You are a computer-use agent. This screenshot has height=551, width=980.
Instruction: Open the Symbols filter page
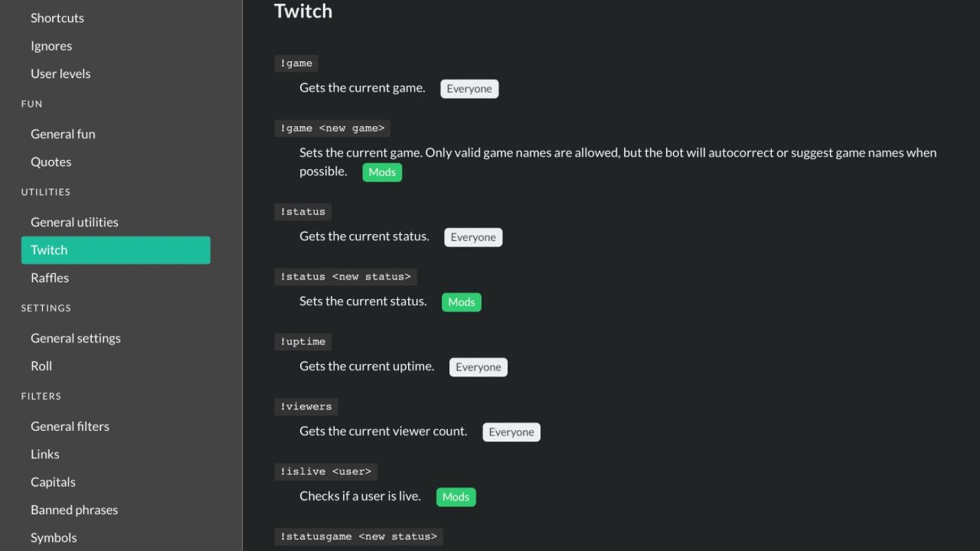[54, 536]
